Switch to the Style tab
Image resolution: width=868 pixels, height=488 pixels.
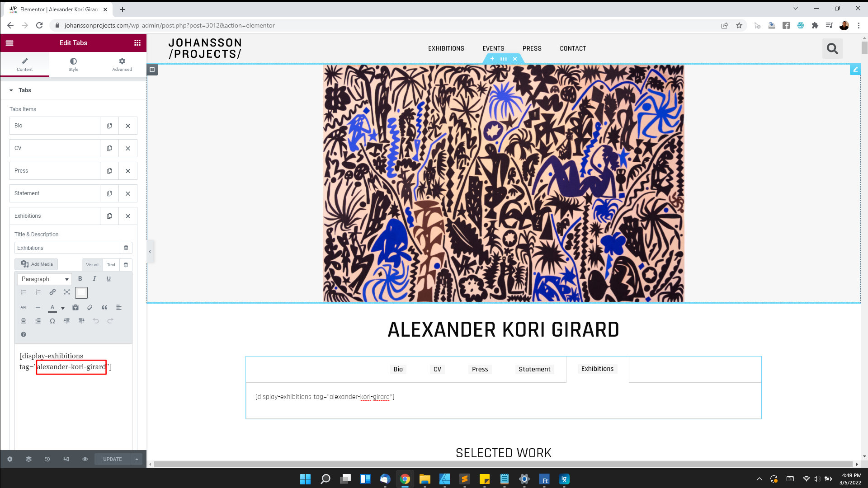pos(73,65)
